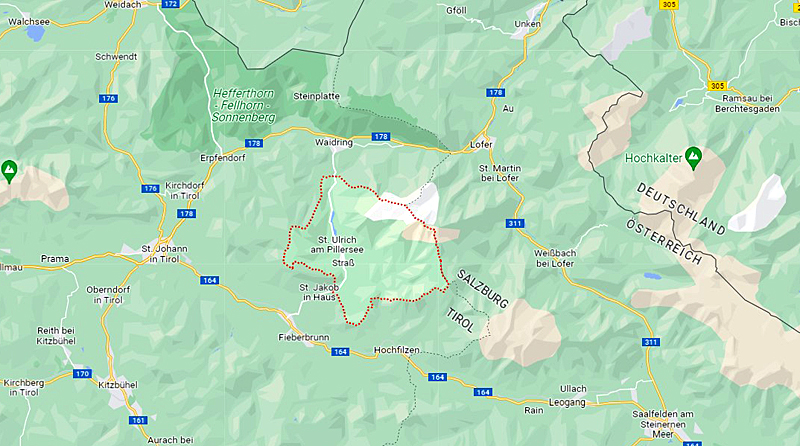This screenshot has width=800, height=446.
Task: Select the Saalfelden am Steinernen Meer label
Action: [663, 424]
